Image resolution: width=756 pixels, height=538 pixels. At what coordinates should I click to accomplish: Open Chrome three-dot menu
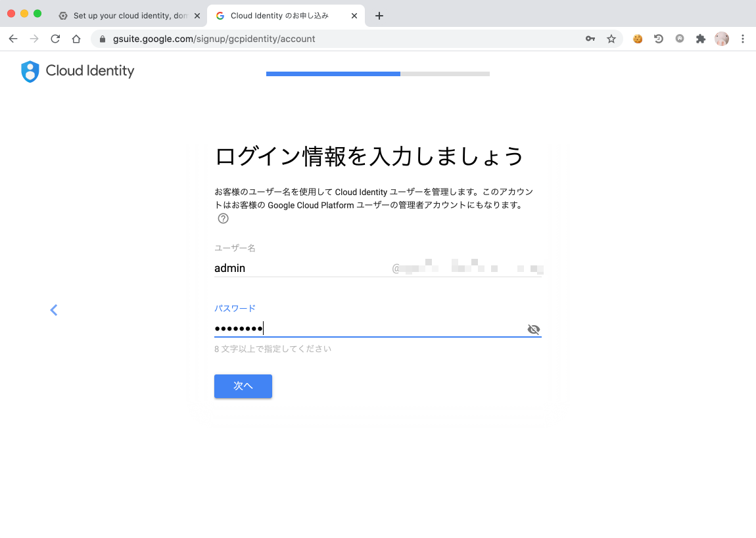pyautogui.click(x=742, y=39)
